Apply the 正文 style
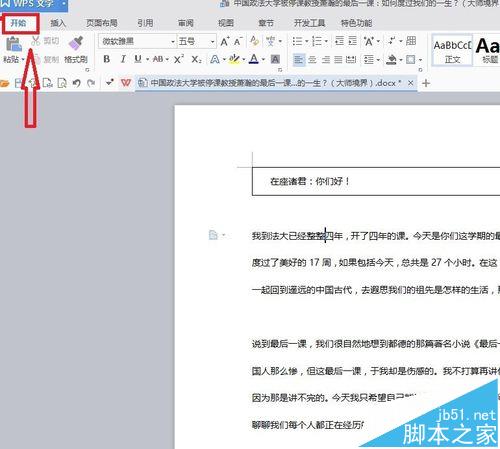 click(x=452, y=51)
